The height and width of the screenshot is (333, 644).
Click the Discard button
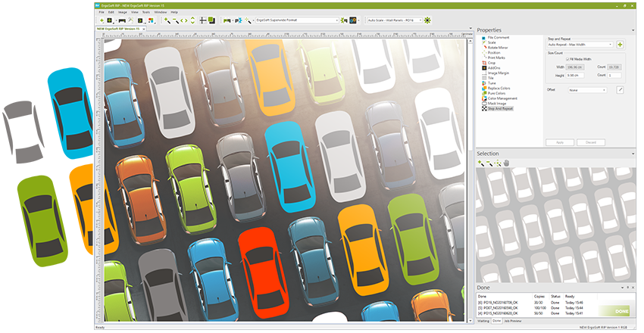click(590, 142)
